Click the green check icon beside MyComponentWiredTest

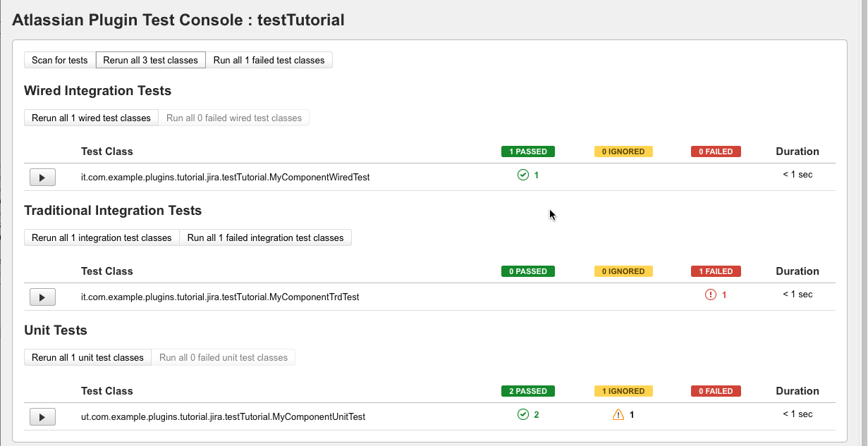tap(523, 175)
